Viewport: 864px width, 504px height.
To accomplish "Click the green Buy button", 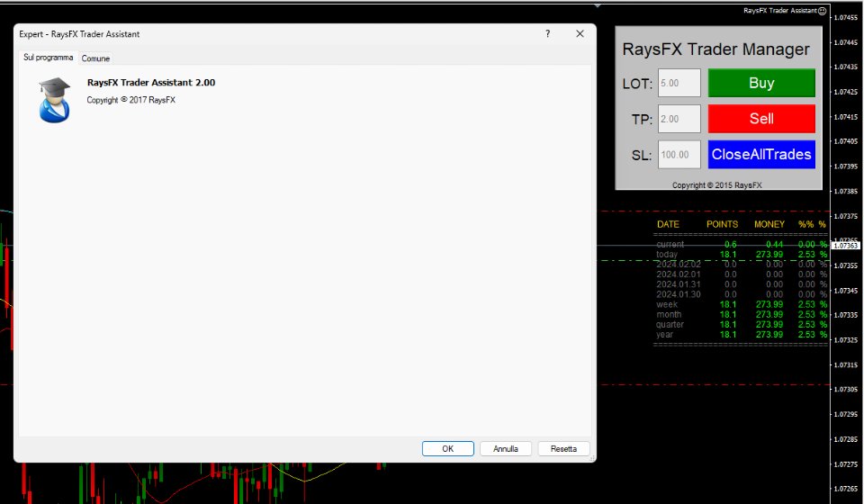I will (x=761, y=84).
